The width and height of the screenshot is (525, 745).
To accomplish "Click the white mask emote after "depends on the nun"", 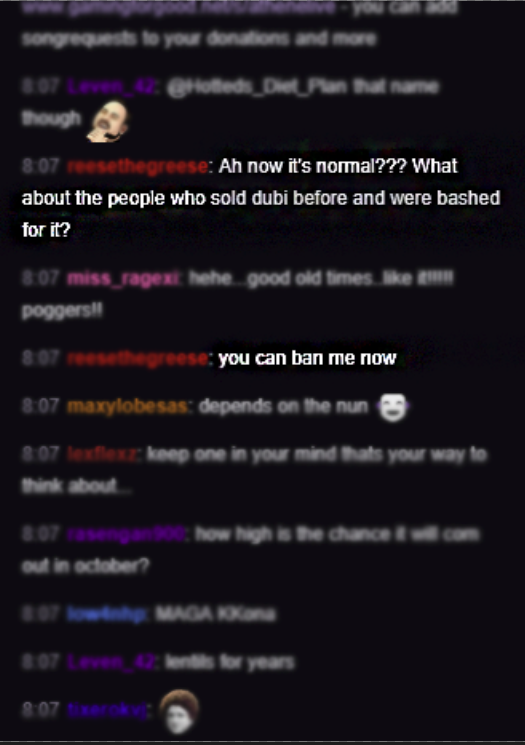I will coord(392,407).
